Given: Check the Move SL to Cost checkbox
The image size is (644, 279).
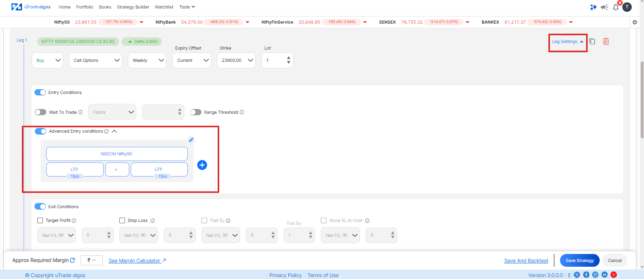Looking at the screenshot, I should coord(324,220).
